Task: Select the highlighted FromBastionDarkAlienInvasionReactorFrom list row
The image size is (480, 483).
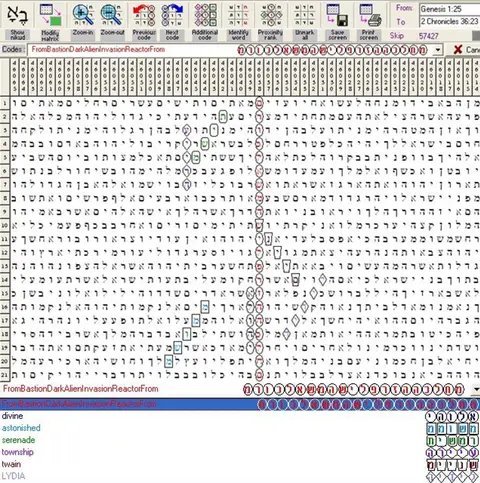Action: pos(240,404)
